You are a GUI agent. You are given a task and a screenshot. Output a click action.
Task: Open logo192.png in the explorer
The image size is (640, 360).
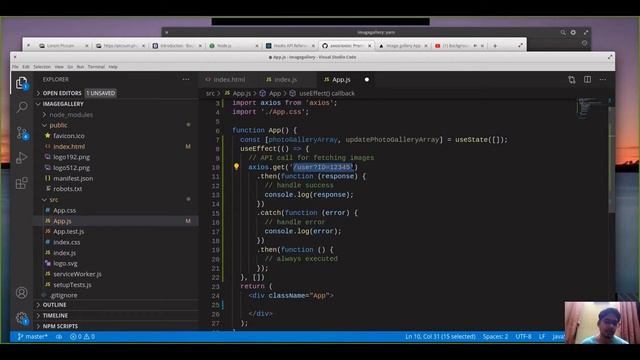coord(71,157)
